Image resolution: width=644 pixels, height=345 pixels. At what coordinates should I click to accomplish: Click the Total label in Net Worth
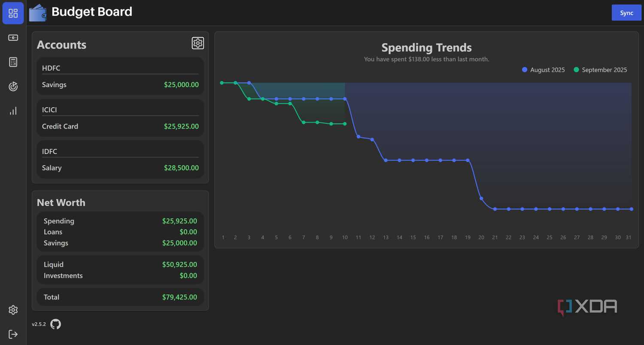[x=52, y=297]
